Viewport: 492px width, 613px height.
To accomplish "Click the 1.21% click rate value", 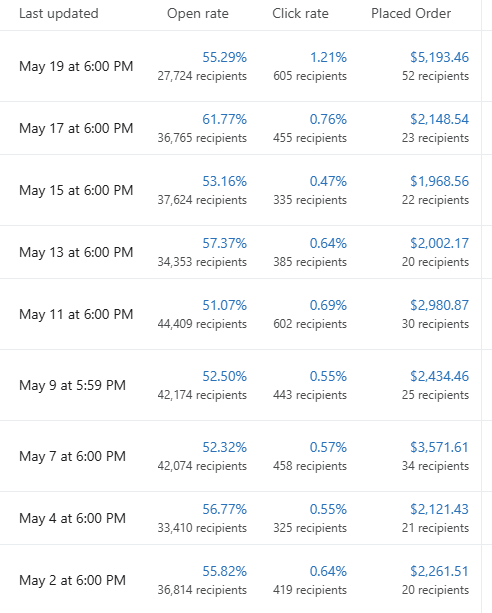I will tap(329, 57).
